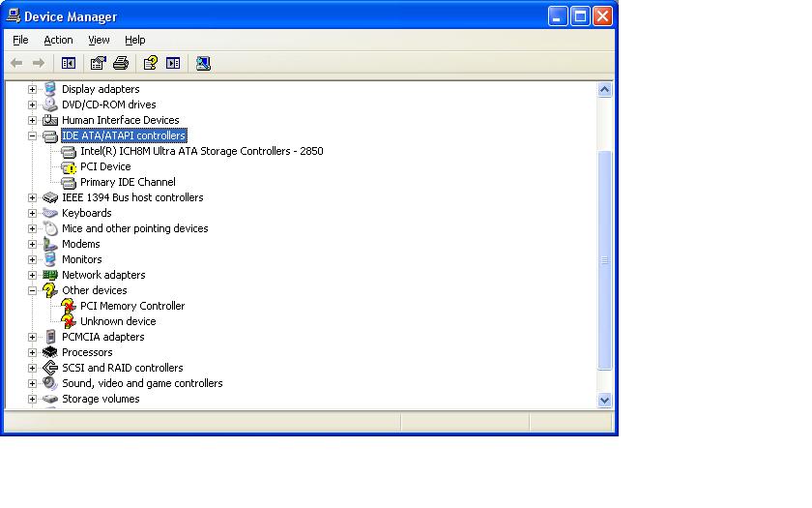Screen dimensions: 812x508
Task: Click the Mice and other pointing devices icon
Action: coord(50,228)
